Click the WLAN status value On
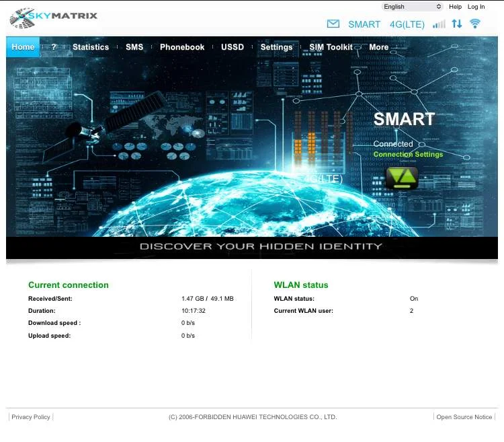Image resolution: width=504 pixels, height=442 pixels. coord(414,299)
